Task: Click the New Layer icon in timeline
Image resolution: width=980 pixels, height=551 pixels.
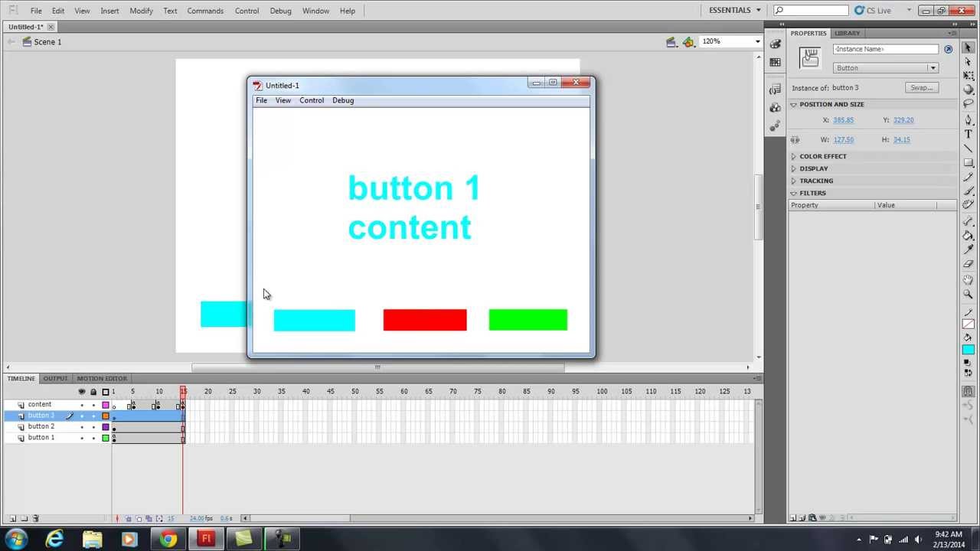Action: (x=12, y=519)
